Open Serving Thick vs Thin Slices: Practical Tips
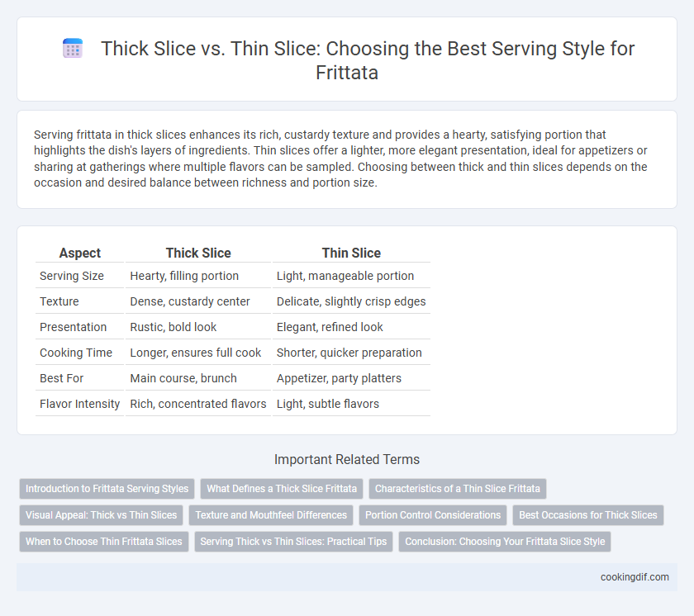 pyautogui.click(x=293, y=541)
